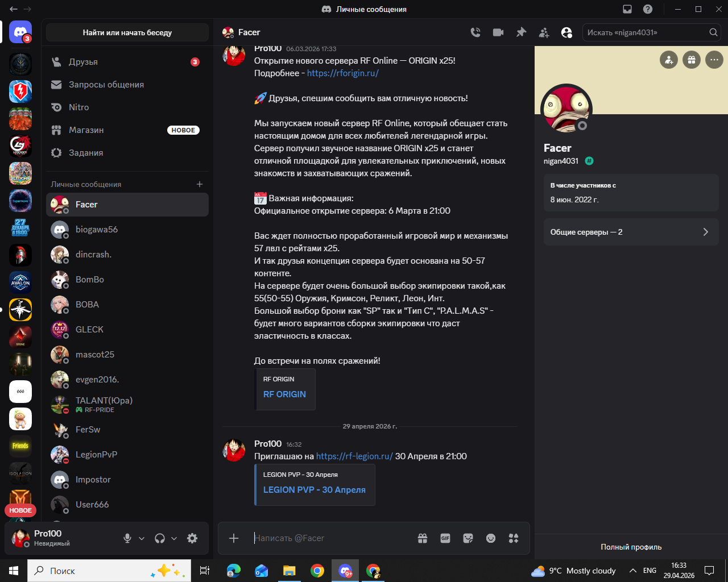The image size is (728, 582).
Task: Open the biogawa56 conversation
Action: [127, 230]
